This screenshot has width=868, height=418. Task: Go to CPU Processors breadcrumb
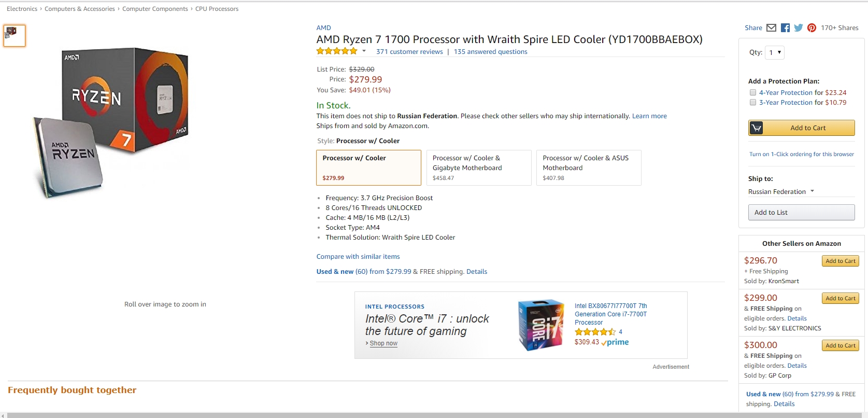[x=217, y=9]
